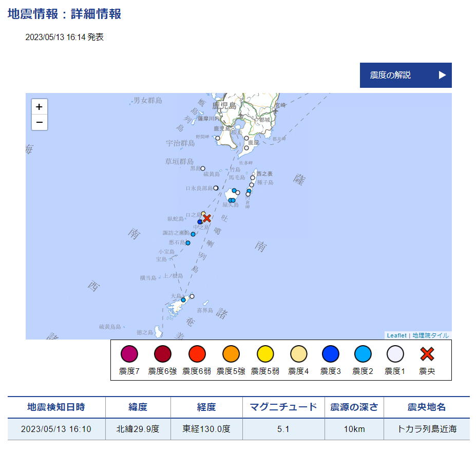Click the 震央地名 cell トカラ列島近海
476x451 pixels.
click(x=427, y=429)
